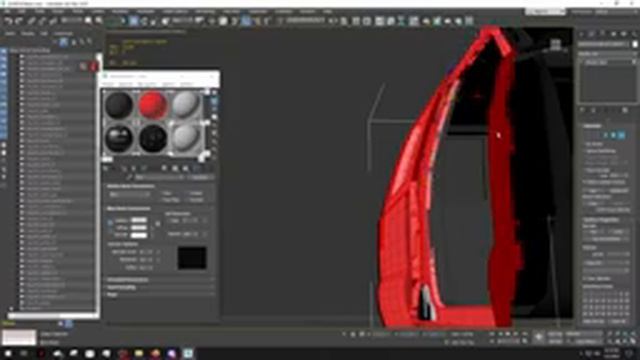This screenshot has height=360, width=640.
Task: Open the shader type dropdown
Action: point(130,195)
